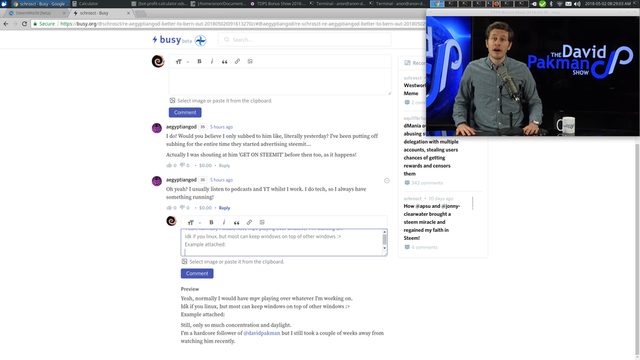Insert link in the reply editor
This screenshot has width=640, height=360.
pyautogui.click(x=249, y=222)
